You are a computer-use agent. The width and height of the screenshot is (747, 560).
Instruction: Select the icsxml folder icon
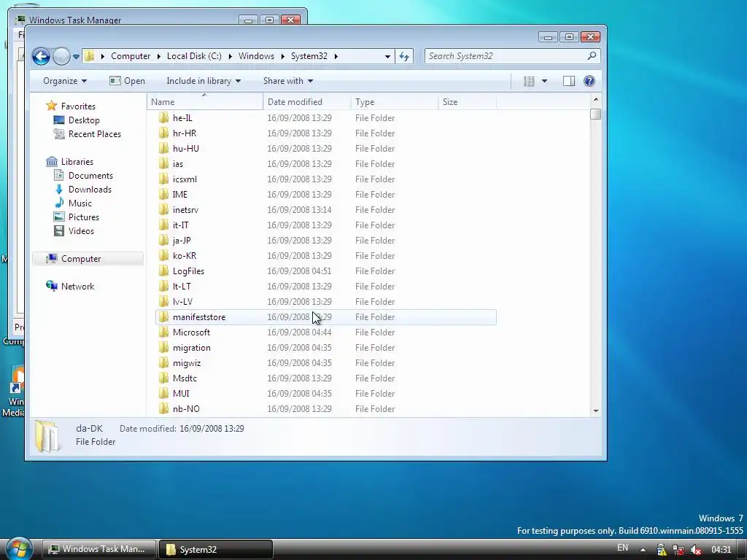click(163, 179)
